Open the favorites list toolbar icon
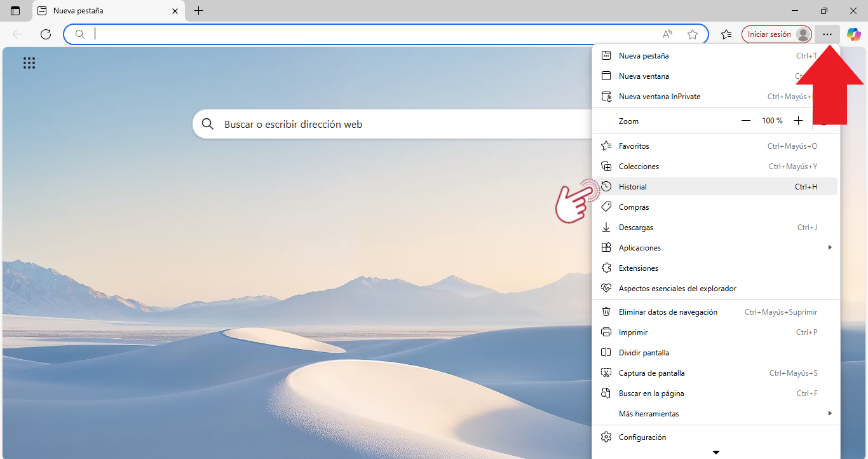 (726, 34)
